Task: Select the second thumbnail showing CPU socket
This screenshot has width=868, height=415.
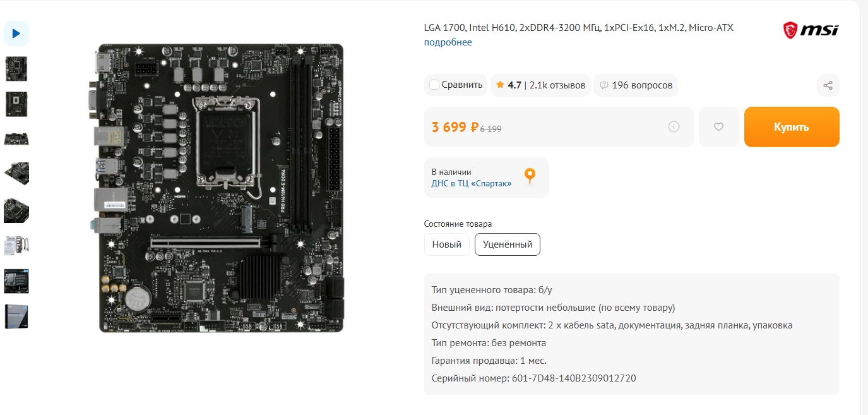Action: pos(16,104)
